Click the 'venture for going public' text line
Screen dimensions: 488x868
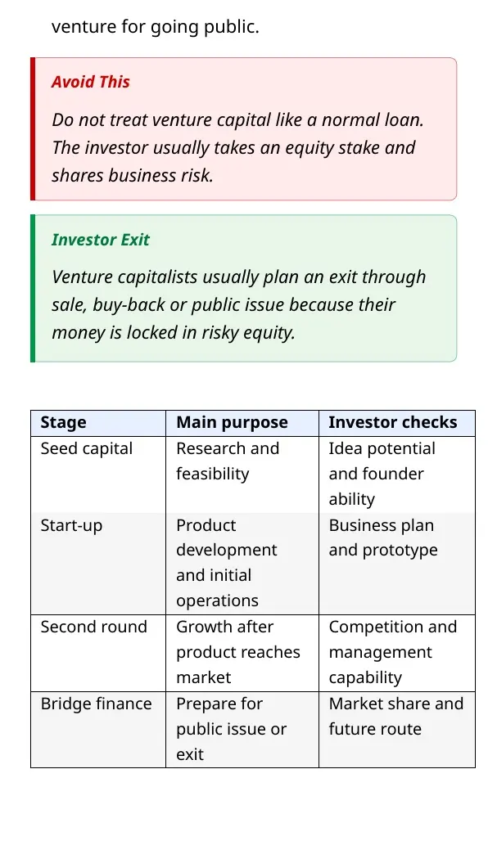pyautogui.click(x=155, y=26)
